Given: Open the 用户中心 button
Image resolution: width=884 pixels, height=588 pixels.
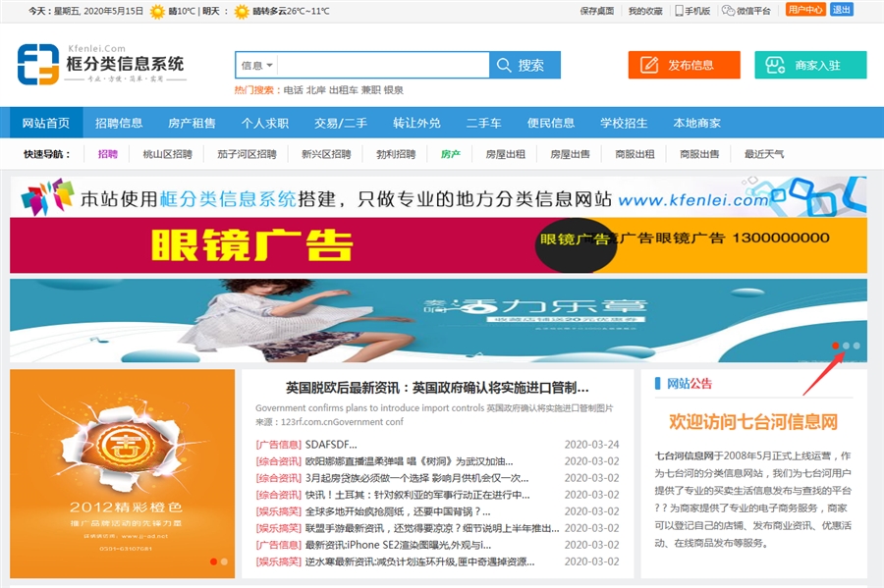Looking at the screenshot, I should point(805,10).
